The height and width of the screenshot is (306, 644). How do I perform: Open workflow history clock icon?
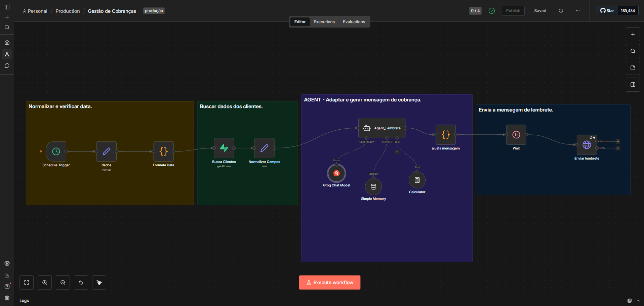pyautogui.click(x=561, y=11)
